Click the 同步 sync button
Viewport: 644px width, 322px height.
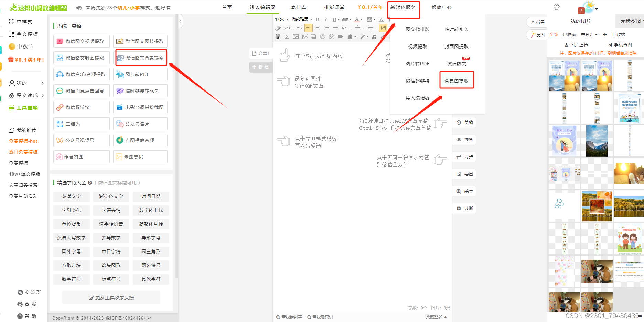point(465,157)
